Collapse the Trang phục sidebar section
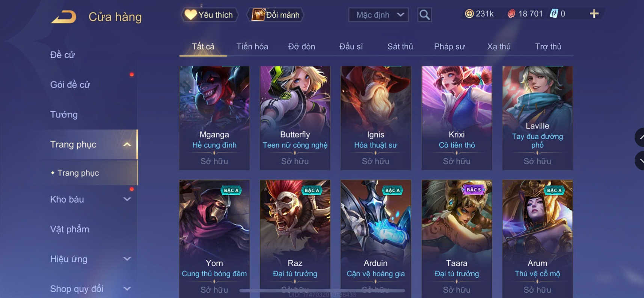644x298 pixels. [x=127, y=144]
